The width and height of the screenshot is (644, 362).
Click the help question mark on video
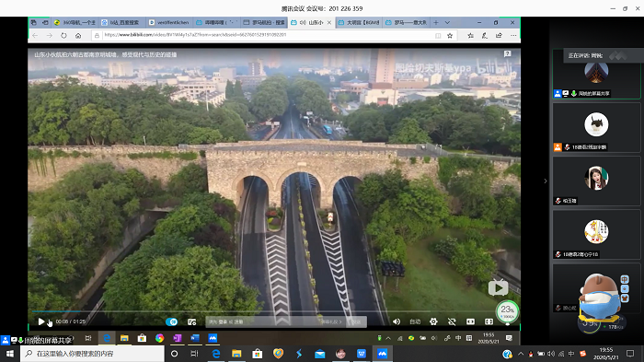point(507,53)
